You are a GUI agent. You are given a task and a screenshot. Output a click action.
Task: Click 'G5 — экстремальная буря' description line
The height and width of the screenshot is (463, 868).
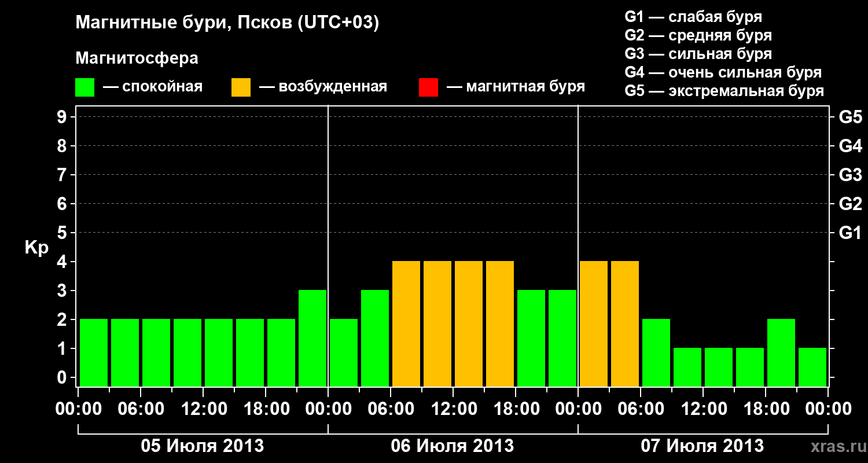pyautogui.click(x=724, y=91)
